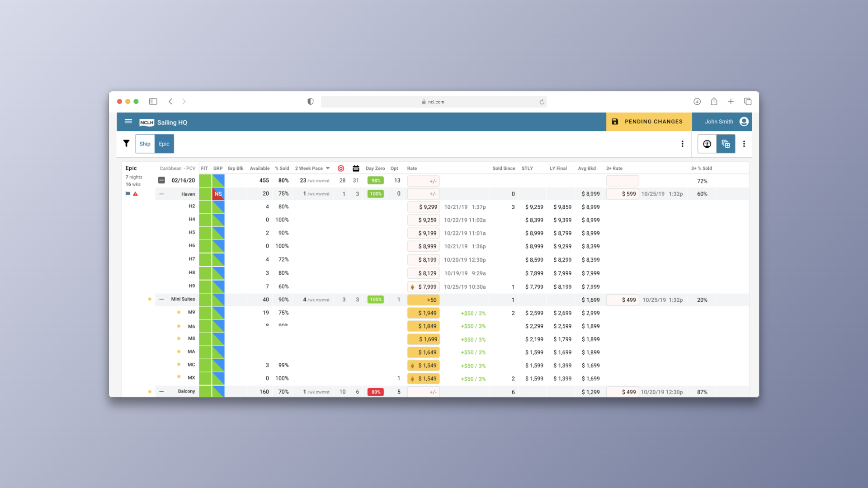This screenshot has width=868, height=488.
Task: Click the red target column icon
Action: tap(341, 169)
